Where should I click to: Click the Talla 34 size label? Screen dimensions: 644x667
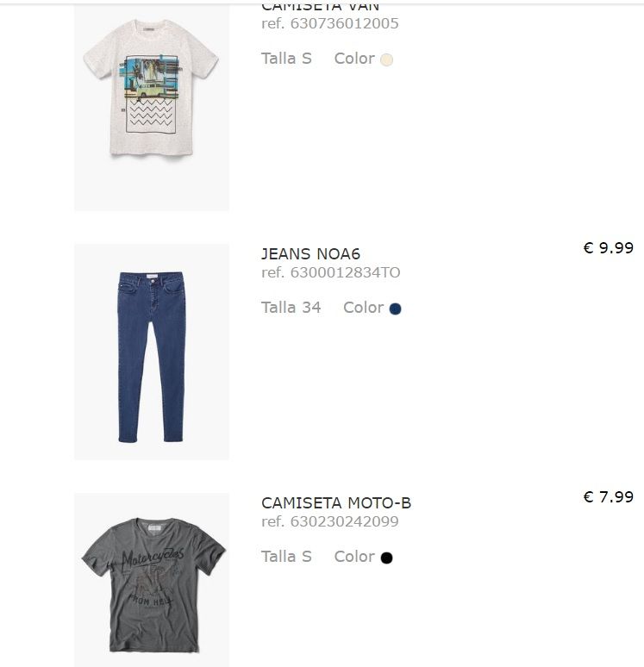tap(291, 307)
